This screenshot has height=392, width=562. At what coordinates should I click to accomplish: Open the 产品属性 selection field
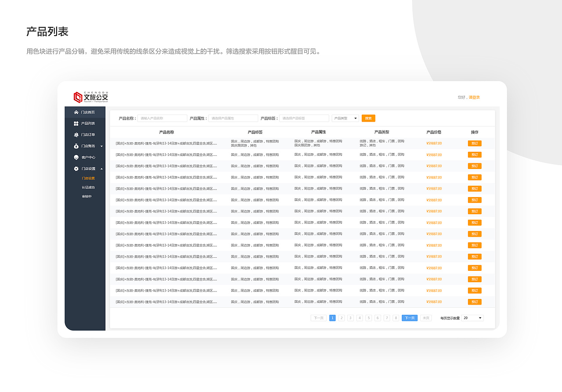pyautogui.click(x=233, y=118)
